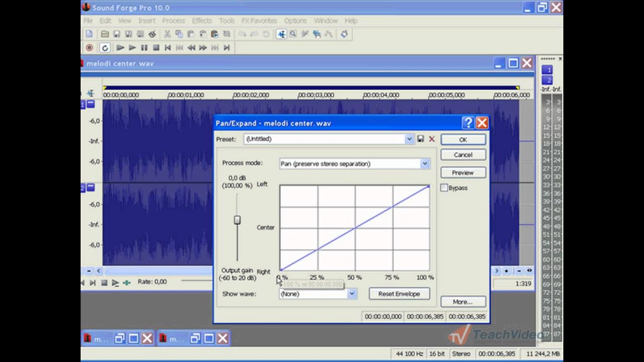Click the Repeat last action toolbar icon
The width and height of the screenshot is (644, 362).
(x=266, y=34)
